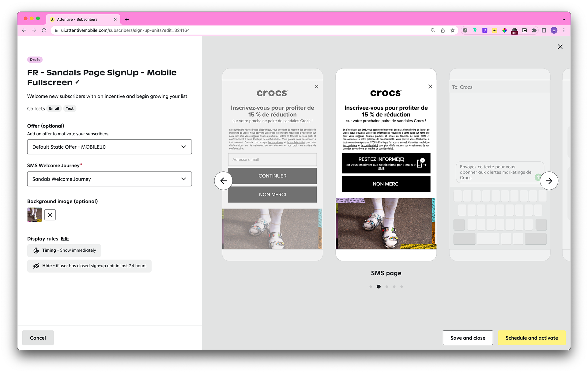Reload the page in browser
The height and width of the screenshot is (373, 588).
click(44, 30)
